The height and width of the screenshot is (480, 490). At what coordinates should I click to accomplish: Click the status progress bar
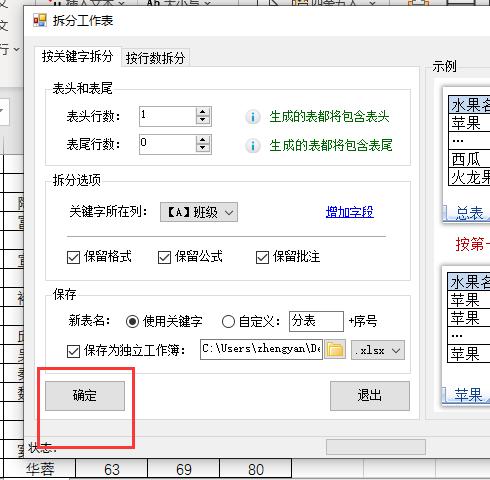pos(376,447)
